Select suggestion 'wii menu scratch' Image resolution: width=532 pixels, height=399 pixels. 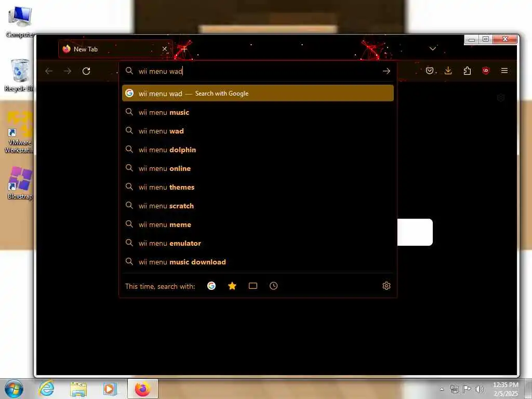coord(258,206)
